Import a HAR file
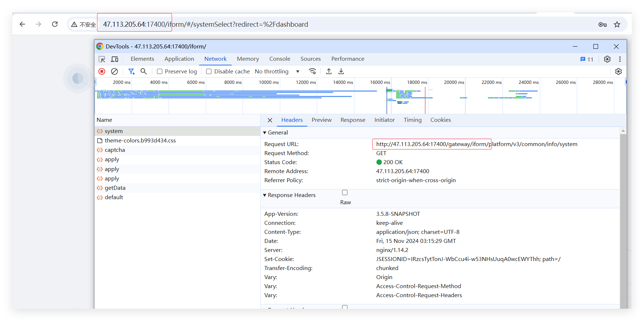 point(329,72)
